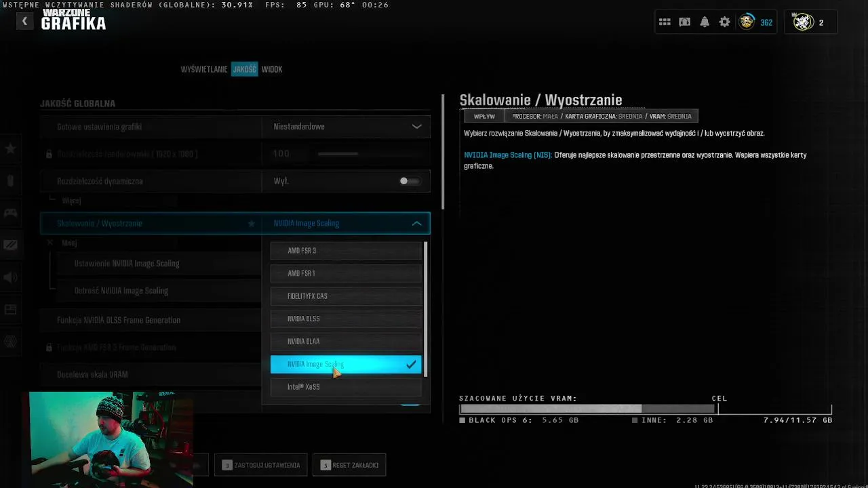Switch to Wyświetlanie tab

pos(204,69)
